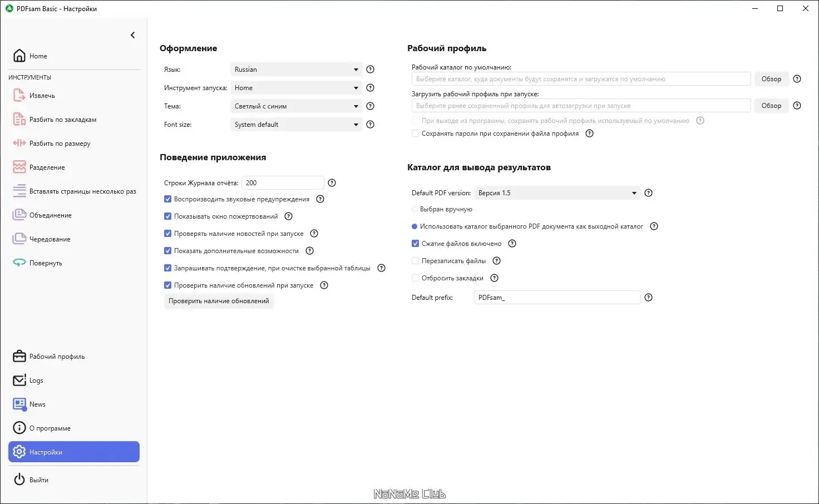Go to О программе in the sidebar
Image resolution: width=819 pixels, height=504 pixels.
[50, 428]
